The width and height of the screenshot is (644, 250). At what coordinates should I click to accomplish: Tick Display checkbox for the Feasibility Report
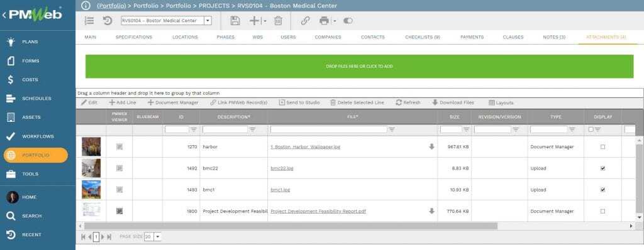[x=602, y=211]
